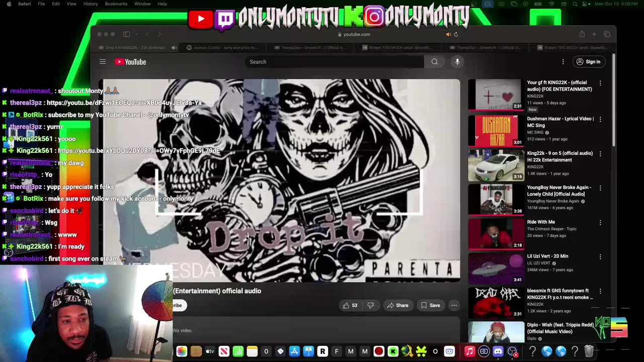Click the Sign in button

click(589, 62)
